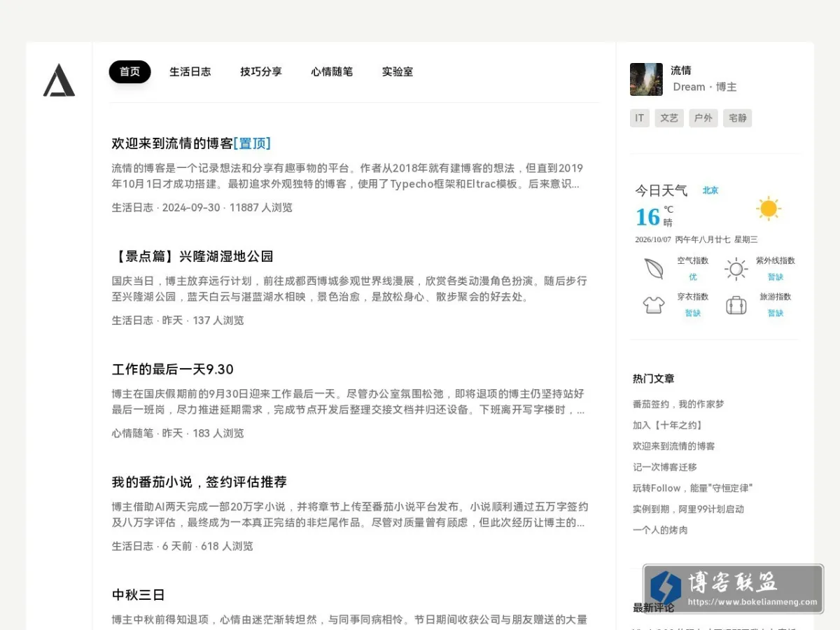Click the 宅静 tag
The height and width of the screenshot is (630, 840).
pyautogui.click(x=738, y=118)
